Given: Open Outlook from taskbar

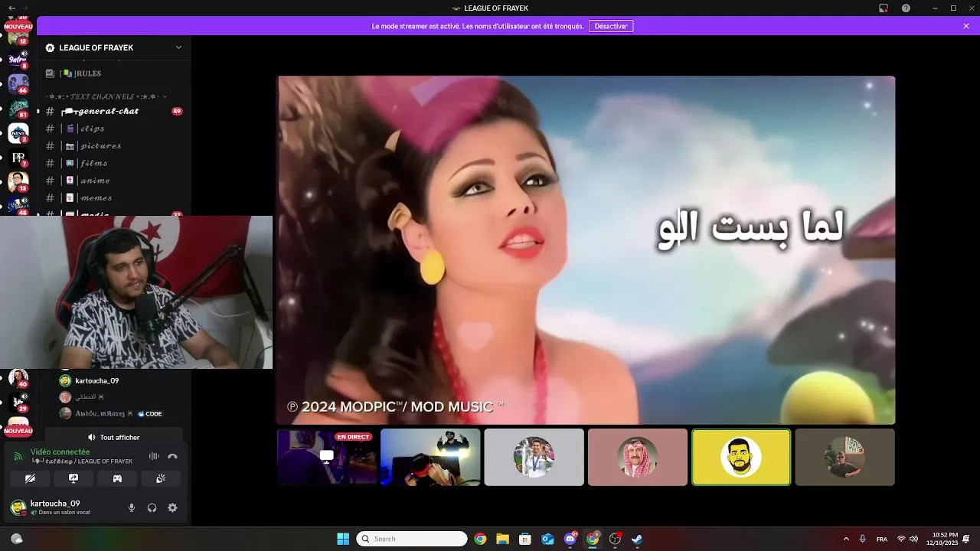Looking at the screenshot, I should tap(547, 539).
